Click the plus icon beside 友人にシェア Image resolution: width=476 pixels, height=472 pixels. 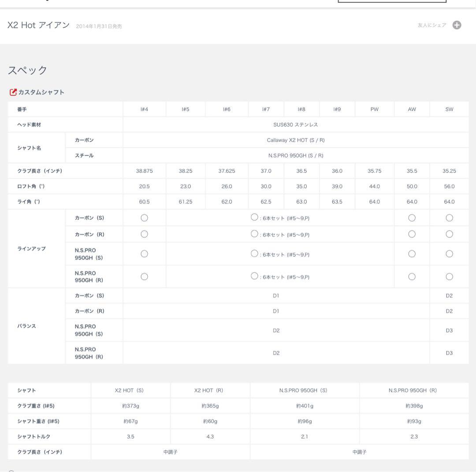click(x=457, y=25)
